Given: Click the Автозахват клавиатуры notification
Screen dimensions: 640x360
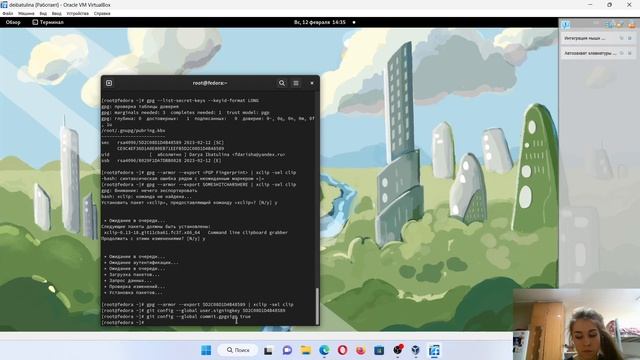Looking at the screenshot, I should coord(598,53).
